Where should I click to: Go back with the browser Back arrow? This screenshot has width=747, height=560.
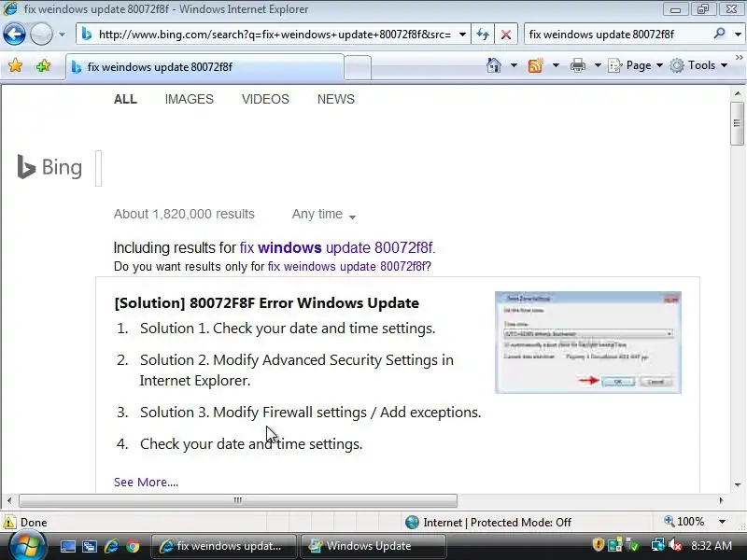(x=14, y=35)
